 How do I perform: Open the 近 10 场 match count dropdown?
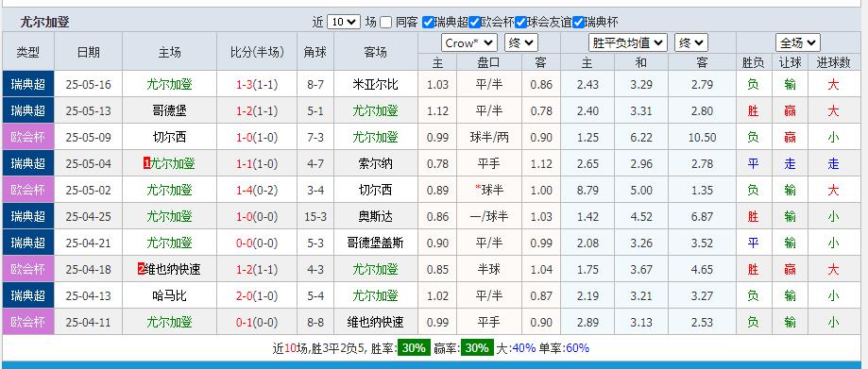pyautogui.click(x=343, y=22)
